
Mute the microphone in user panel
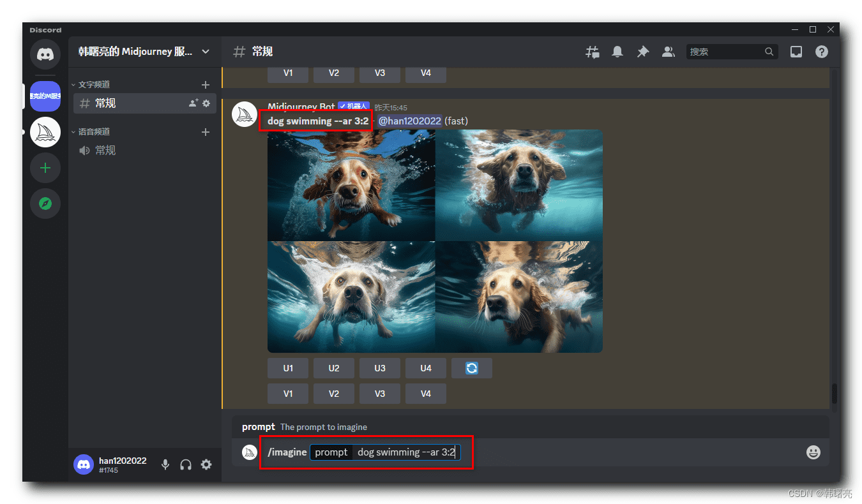point(165,464)
